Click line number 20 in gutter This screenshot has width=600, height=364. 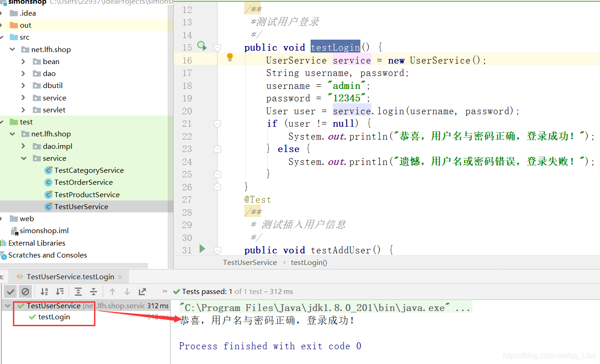187,111
